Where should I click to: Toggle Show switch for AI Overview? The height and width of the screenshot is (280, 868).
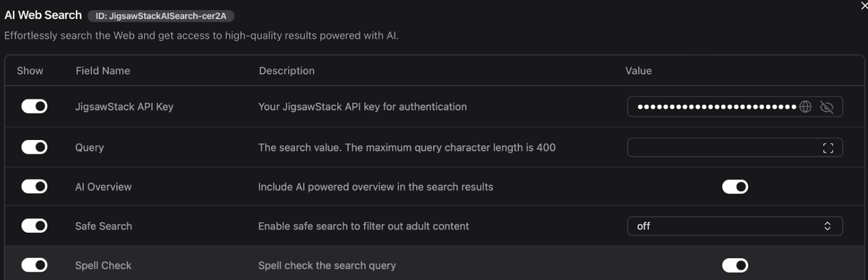coord(34,187)
